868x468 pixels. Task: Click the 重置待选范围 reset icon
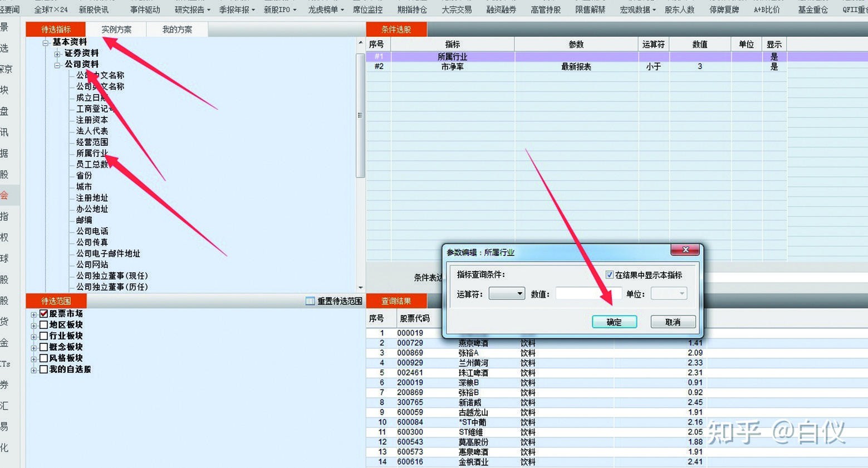pyautogui.click(x=309, y=301)
